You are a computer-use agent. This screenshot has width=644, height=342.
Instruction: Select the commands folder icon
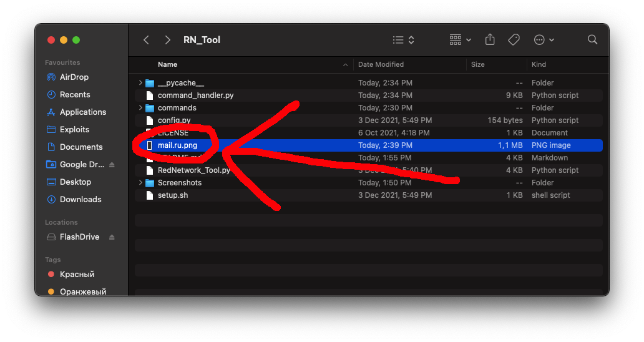pyautogui.click(x=150, y=109)
